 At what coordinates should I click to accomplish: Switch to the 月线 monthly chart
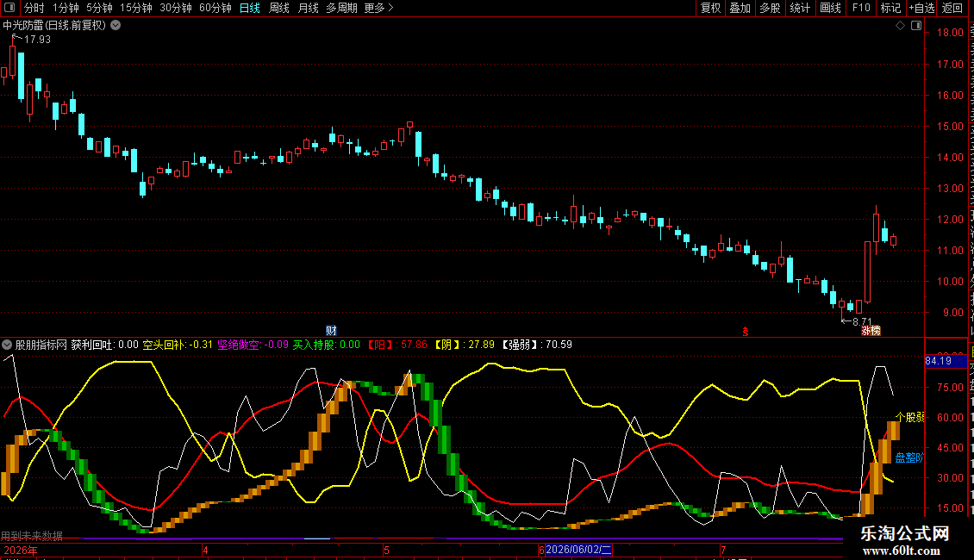(x=308, y=8)
